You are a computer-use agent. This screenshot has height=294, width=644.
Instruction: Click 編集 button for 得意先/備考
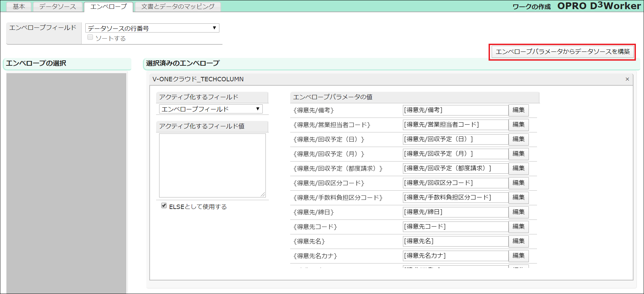tap(518, 110)
